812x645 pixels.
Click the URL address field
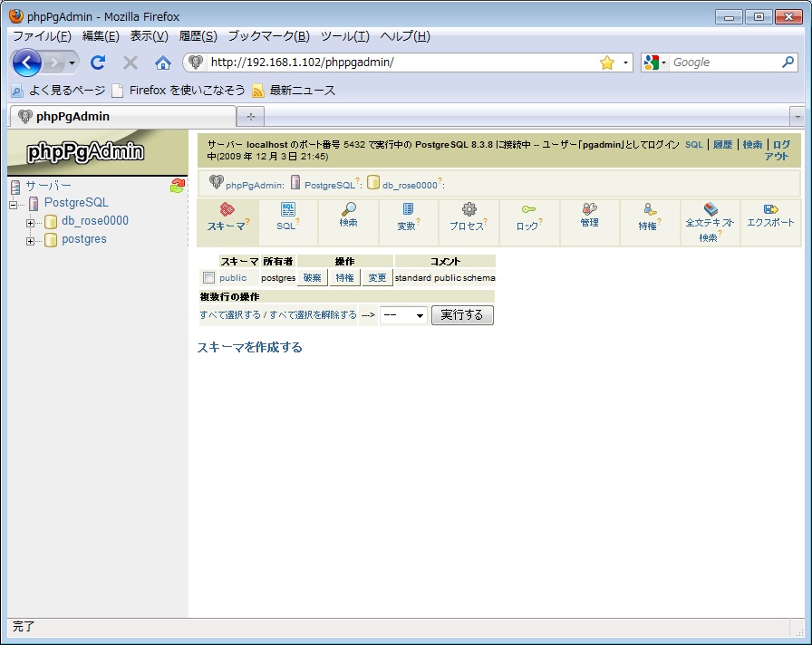pos(403,63)
